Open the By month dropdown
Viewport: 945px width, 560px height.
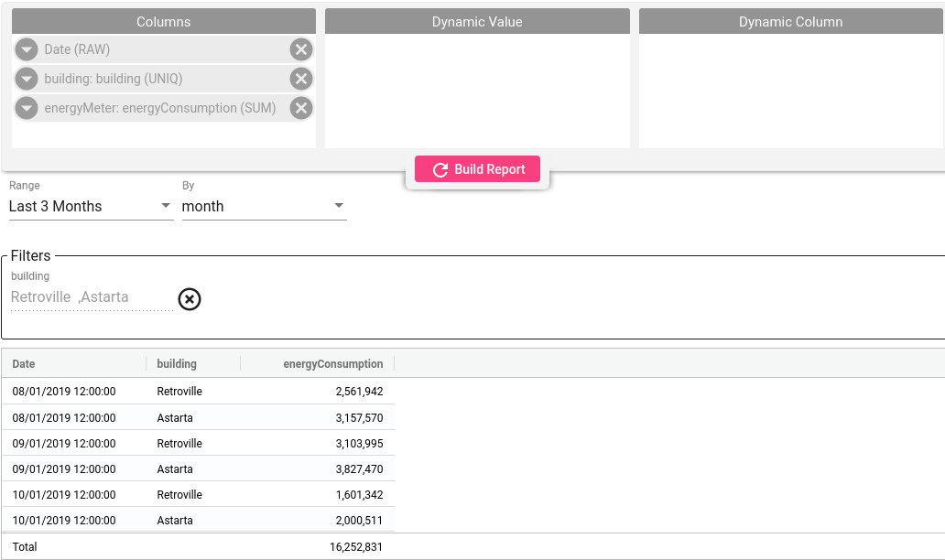(x=264, y=207)
